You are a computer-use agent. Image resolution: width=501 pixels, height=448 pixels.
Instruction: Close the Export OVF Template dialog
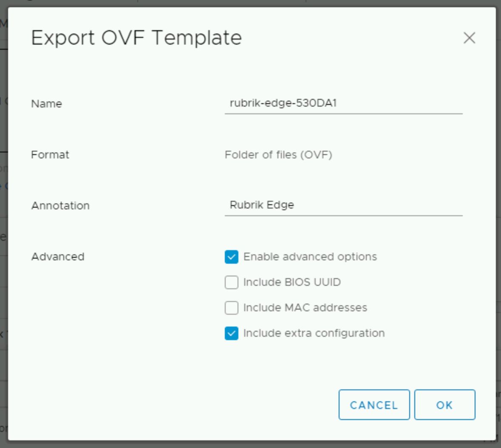pos(469,38)
